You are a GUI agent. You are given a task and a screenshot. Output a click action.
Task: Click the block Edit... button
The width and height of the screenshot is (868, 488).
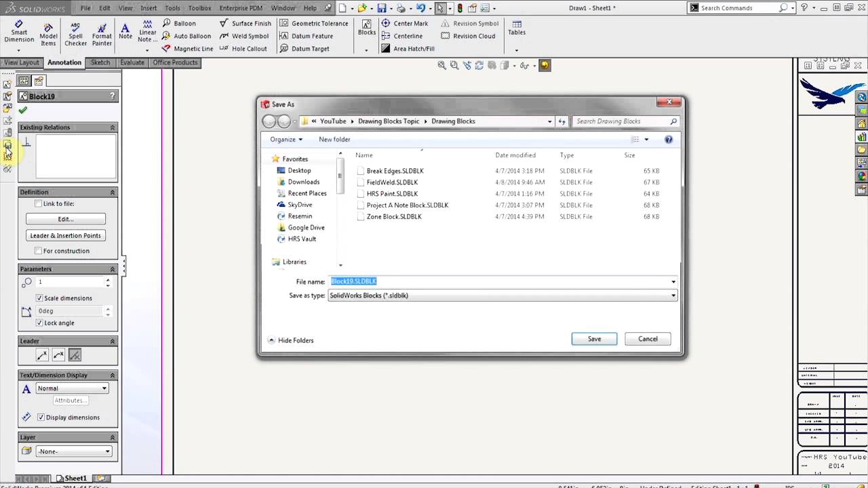(x=66, y=219)
